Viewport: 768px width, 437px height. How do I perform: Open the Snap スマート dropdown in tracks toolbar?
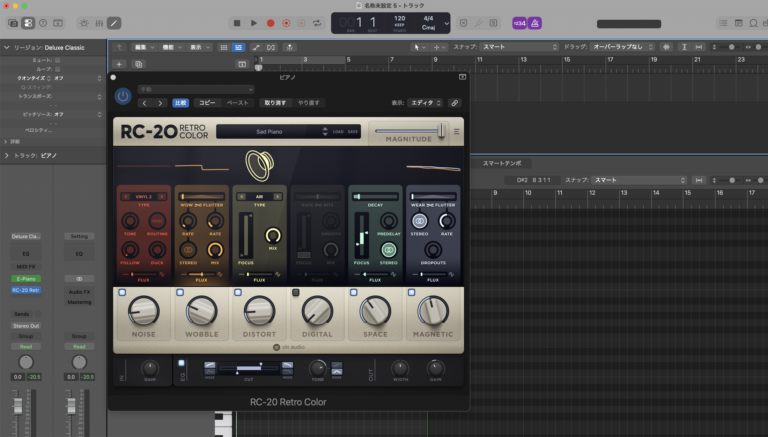(x=520, y=47)
